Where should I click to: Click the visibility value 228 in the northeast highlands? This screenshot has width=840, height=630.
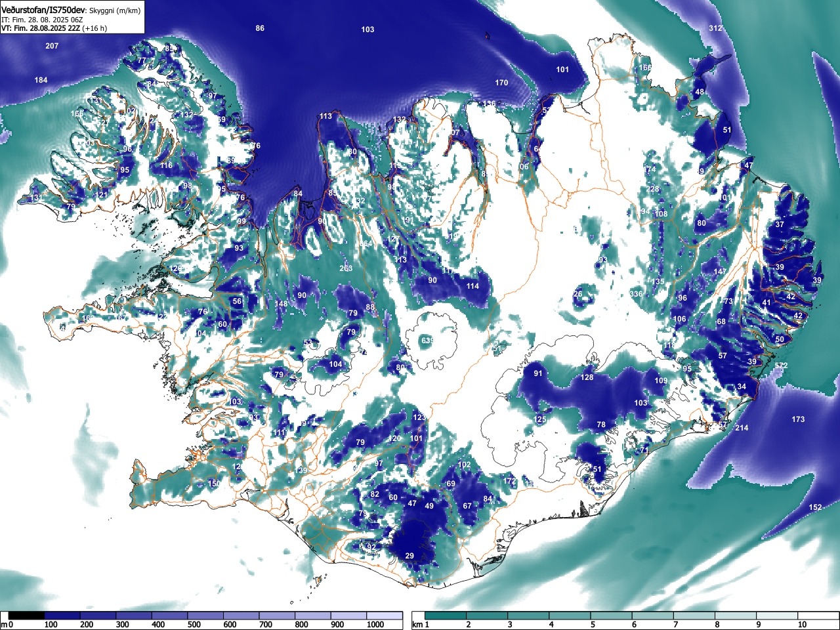[x=653, y=189]
